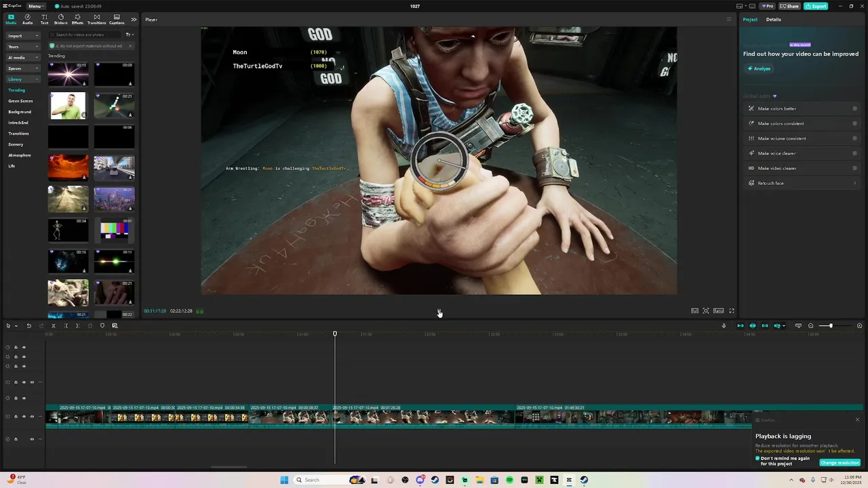Click the marker shield icon in timeline toolbar
Screen dimensions: 868x488
(x=102, y=325)
